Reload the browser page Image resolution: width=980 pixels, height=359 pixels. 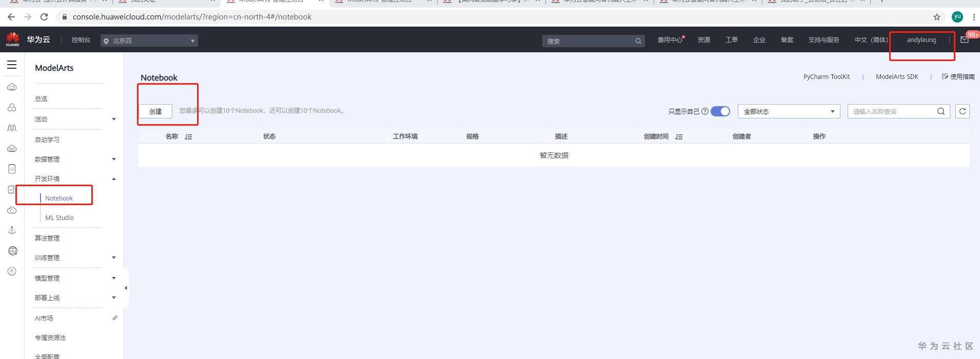click(x=44, y=17)
